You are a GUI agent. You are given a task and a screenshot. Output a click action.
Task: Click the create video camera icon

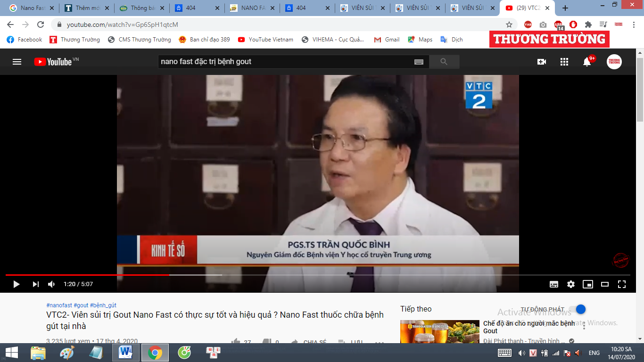click(x=542, y=62)
